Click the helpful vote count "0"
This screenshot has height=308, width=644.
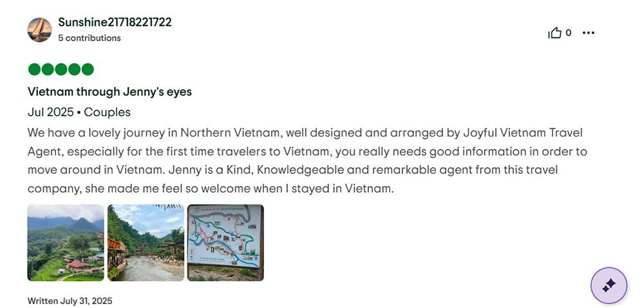[569, 33]
